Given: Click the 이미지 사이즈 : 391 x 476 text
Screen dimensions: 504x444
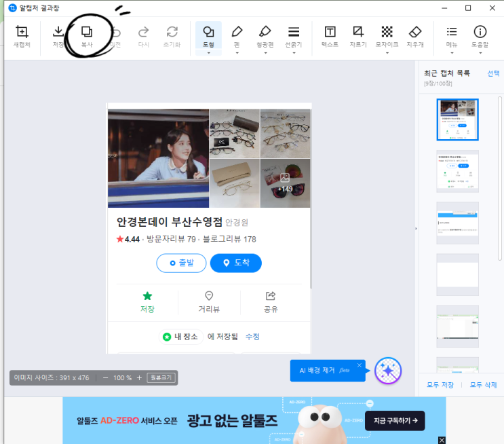Looking at the screenshot, I should click(x=52, y=377).
